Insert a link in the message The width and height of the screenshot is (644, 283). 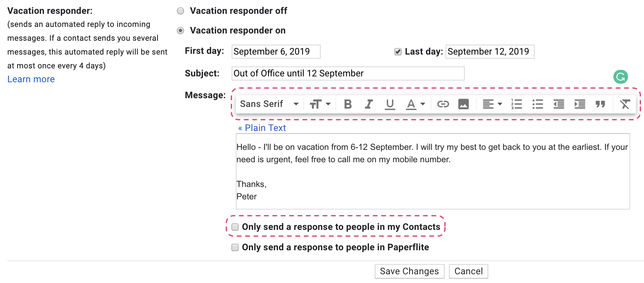click(443, 104)
